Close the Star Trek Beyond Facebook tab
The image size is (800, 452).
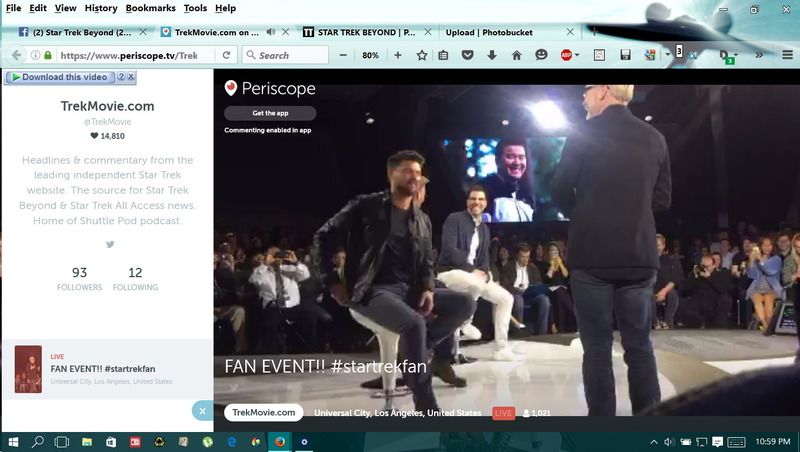(143, 32)
